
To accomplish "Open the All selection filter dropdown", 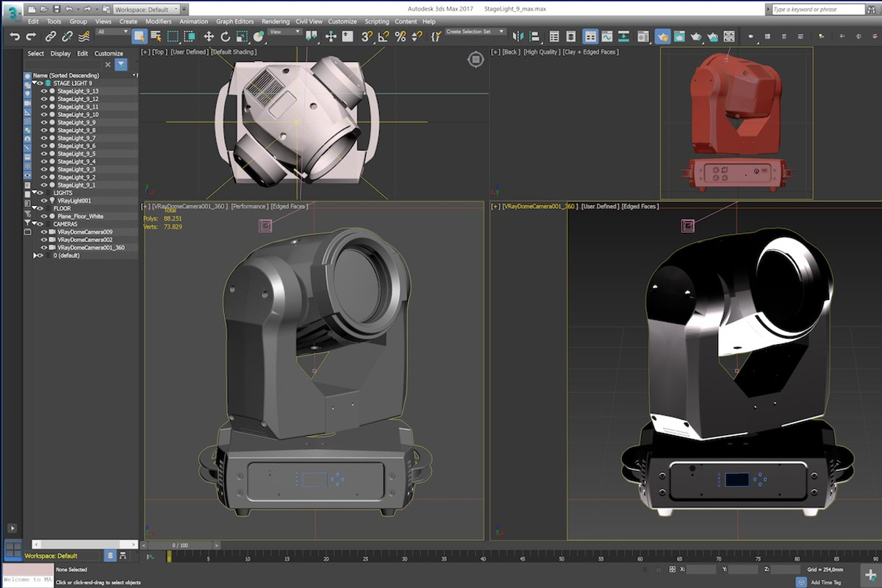I will click(x=112, y=32).
